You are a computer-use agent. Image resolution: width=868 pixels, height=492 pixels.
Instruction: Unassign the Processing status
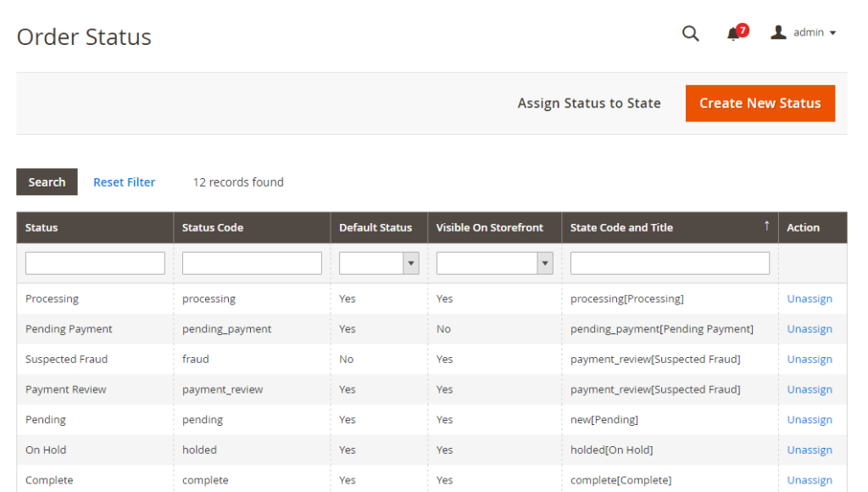tap(810, 299)
